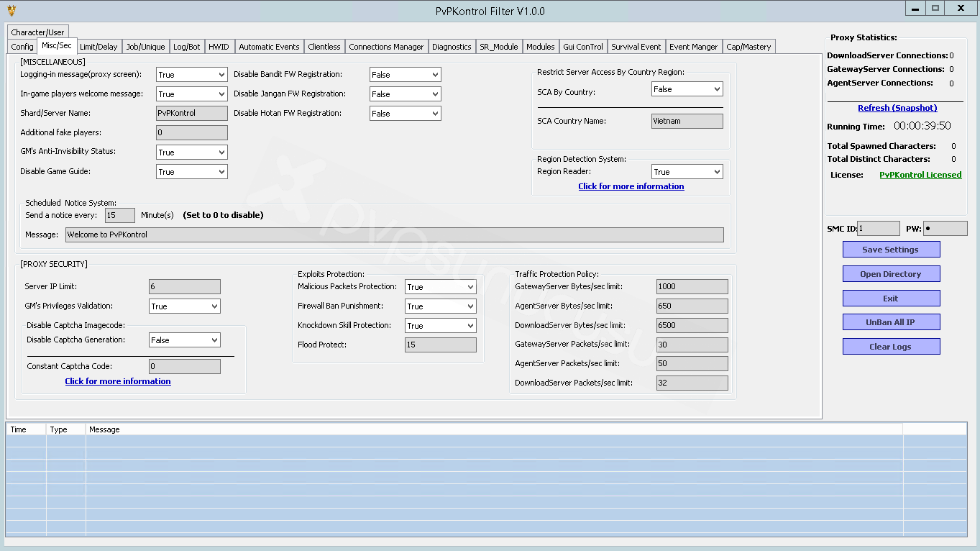Open Region Detection 'Click for more information' link
This screenshot has width=980, height=551.
coord(631,186)
